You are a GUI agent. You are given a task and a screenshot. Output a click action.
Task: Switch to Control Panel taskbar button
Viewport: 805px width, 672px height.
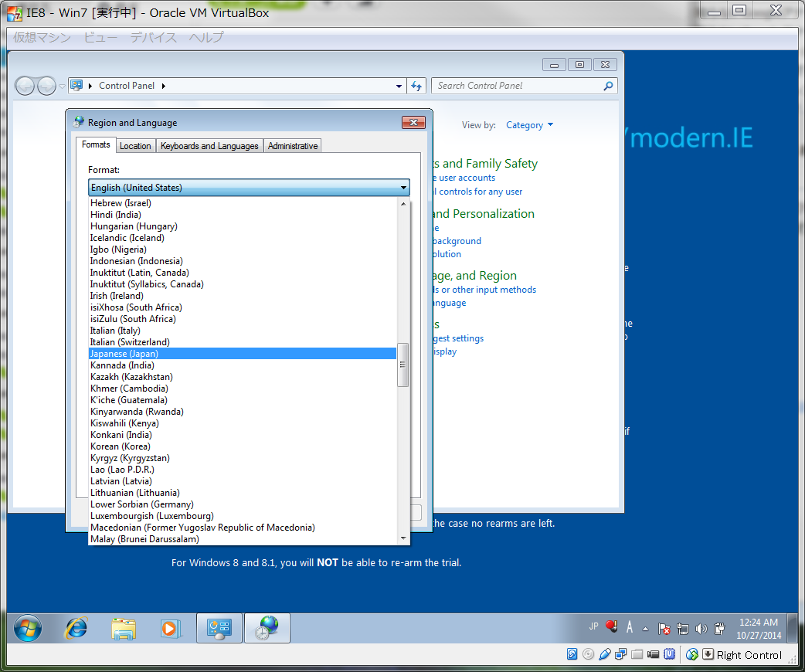coord(219,628)
